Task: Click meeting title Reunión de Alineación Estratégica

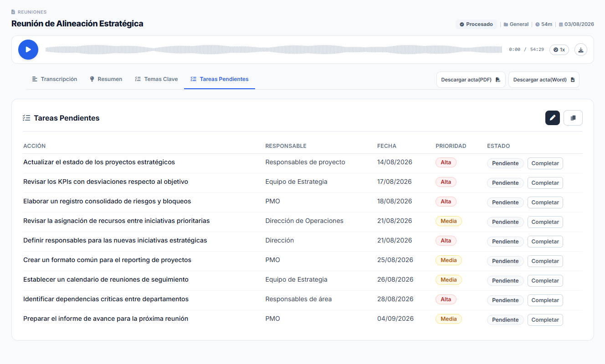Action: coord(77,24)
